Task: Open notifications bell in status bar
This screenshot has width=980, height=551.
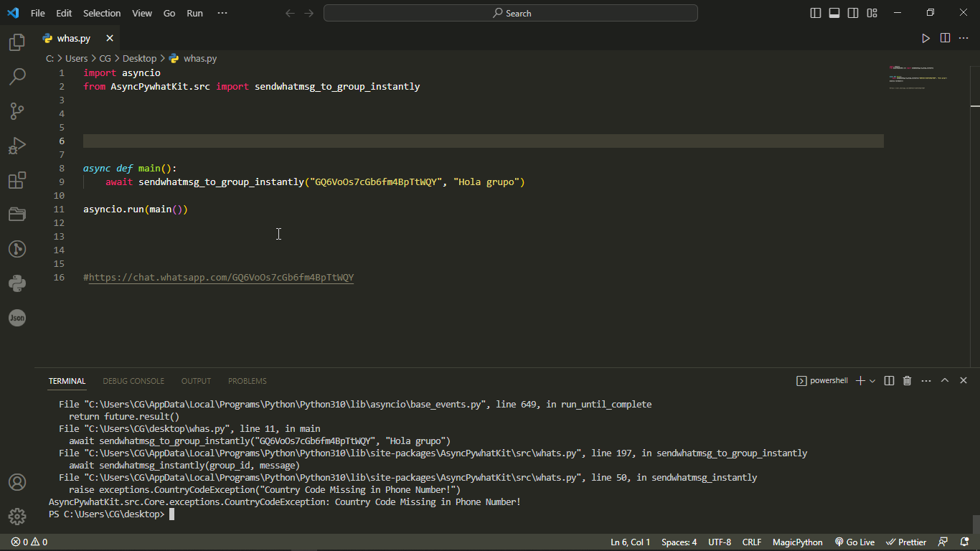Action: tap(964, 542)
